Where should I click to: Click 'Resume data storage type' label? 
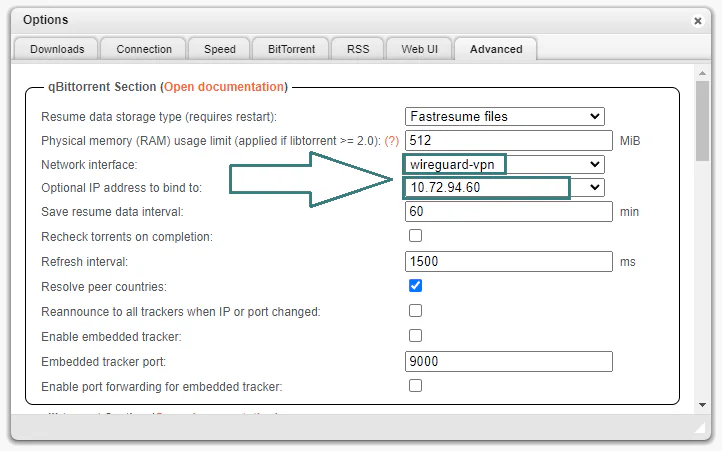[159, 117]
